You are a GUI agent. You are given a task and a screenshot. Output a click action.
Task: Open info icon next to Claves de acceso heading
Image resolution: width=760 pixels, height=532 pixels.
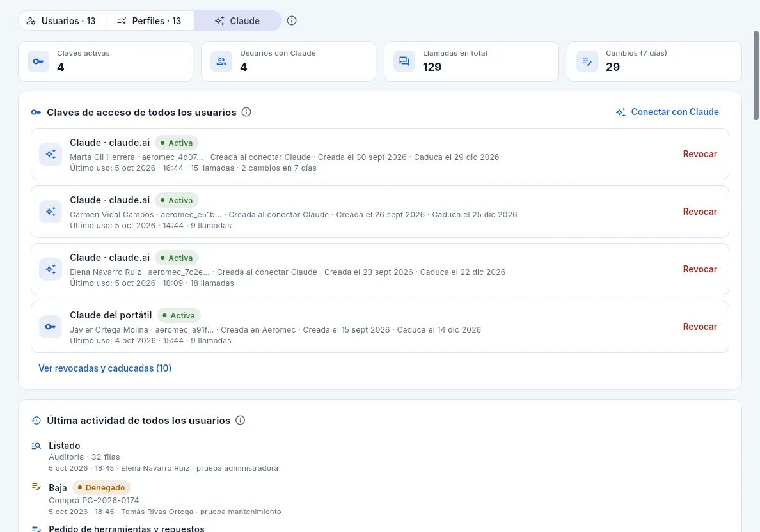[x=246, y=113]
